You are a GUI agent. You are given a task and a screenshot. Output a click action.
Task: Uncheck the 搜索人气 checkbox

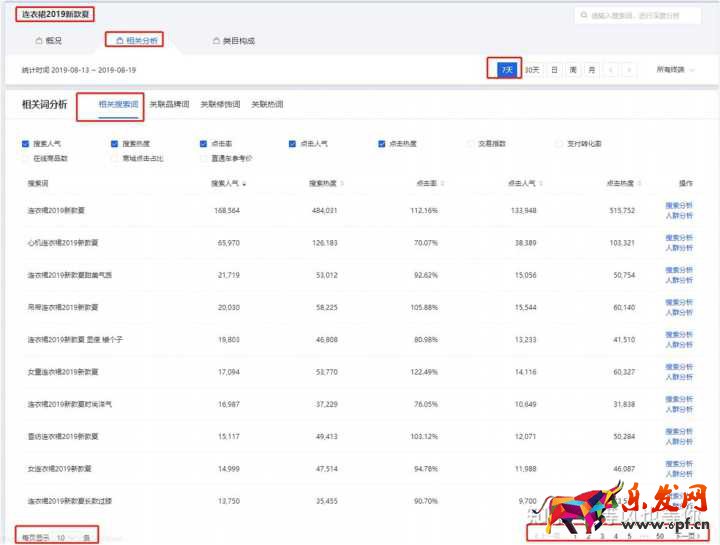(x=25, y=144)
